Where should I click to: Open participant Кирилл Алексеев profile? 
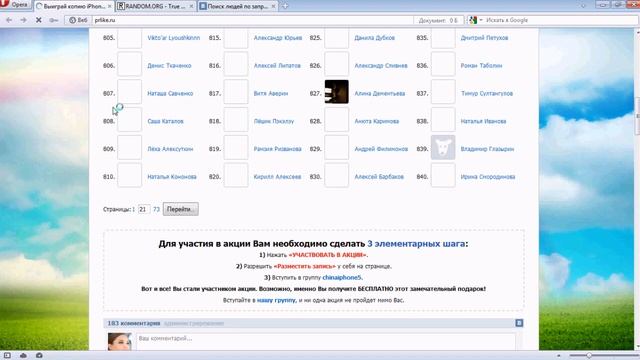[278, 177]
